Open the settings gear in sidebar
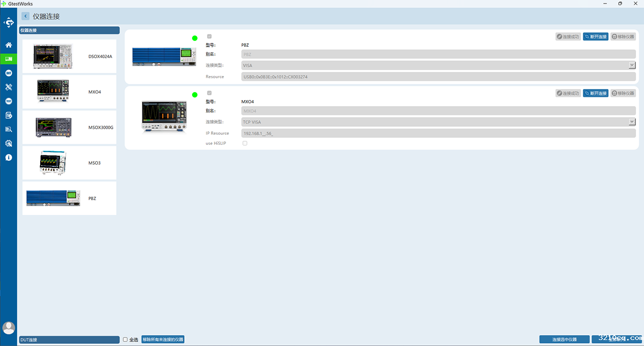Viewport: 644px width, 346px height. (x=9, y=143)
